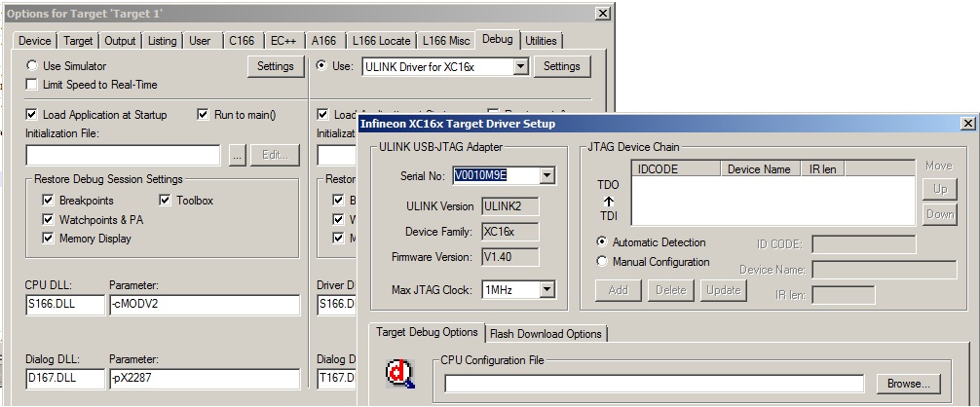Click the -cMODV2 parameter field
Screen dimensions: 980x407
point(205,306)
